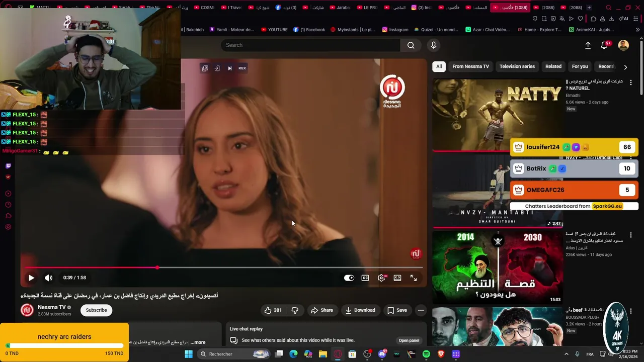Open the Twitch icon in browser sidebar
The width and height of the screenshot is (644, 362).
[x=8, y=166]
